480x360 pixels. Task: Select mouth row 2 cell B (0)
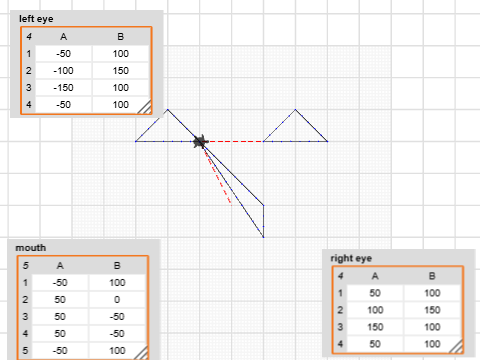[117, 300]
